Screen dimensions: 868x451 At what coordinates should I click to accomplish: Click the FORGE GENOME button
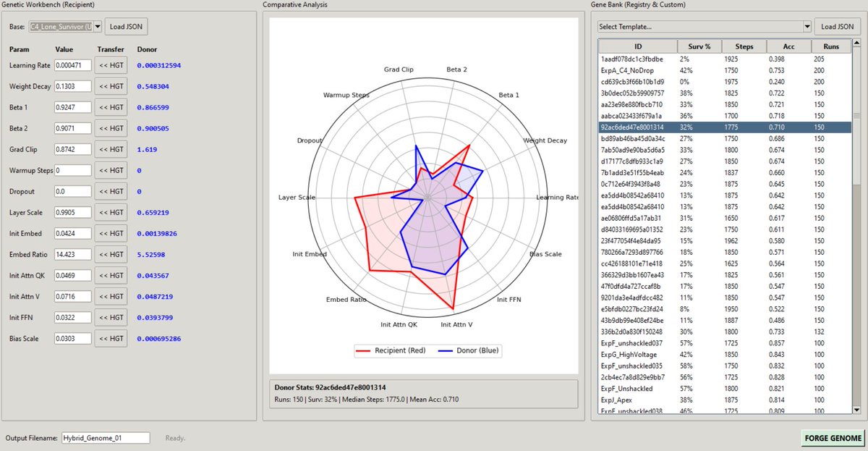pos(832,438)
